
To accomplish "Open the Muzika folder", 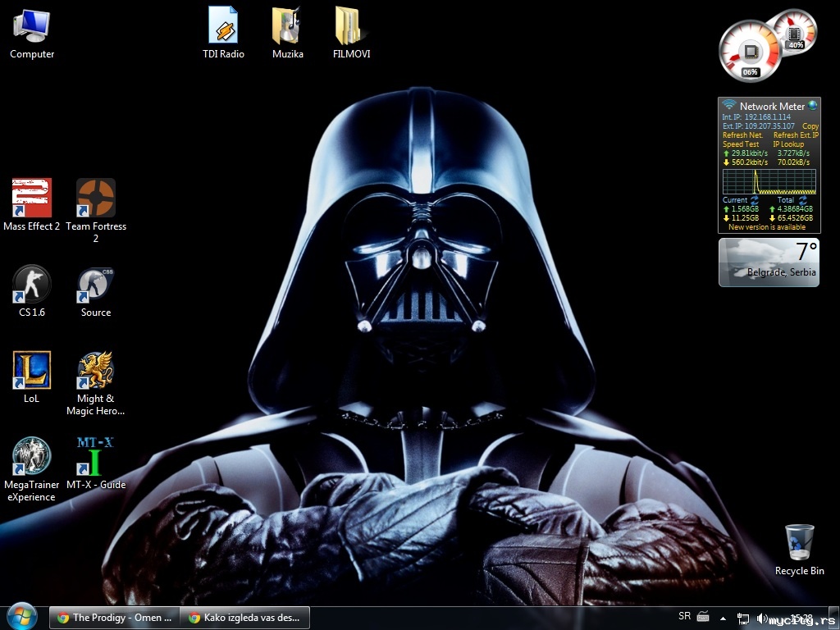I will [x=287, y=33].
